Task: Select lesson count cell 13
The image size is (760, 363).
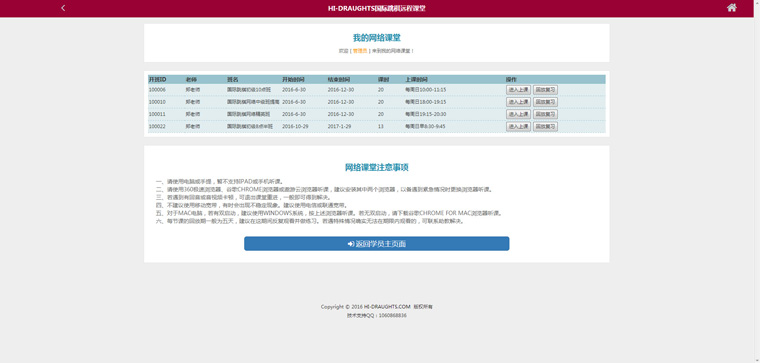Action: pos(381,126)
